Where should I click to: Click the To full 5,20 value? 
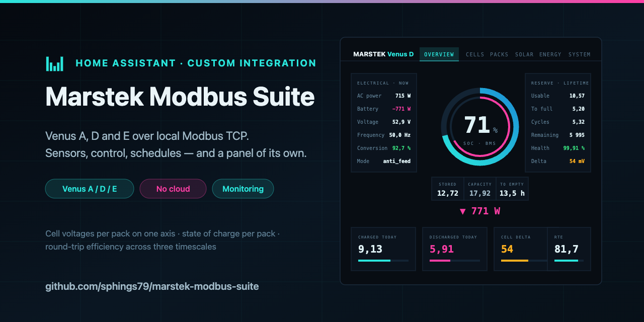[x=579, y=109]
